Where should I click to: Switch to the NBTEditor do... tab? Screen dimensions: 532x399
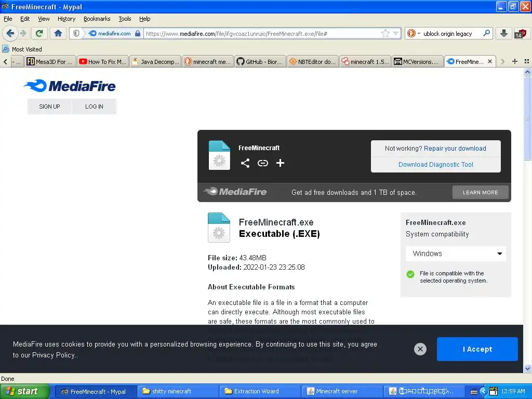[x=312, y=61]
